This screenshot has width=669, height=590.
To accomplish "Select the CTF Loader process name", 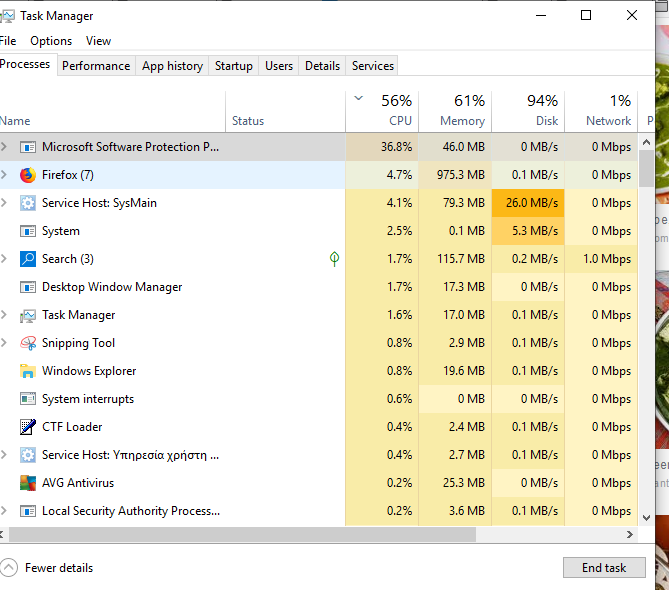I will 72,427.
